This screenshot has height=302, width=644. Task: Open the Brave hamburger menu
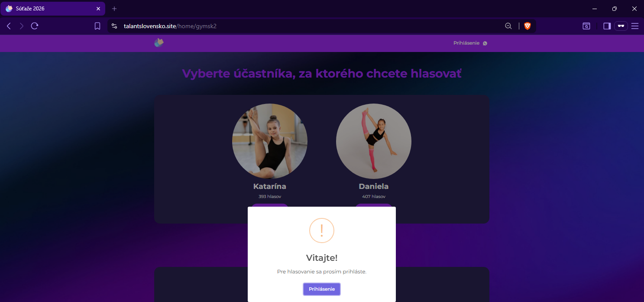coord(635,26)
